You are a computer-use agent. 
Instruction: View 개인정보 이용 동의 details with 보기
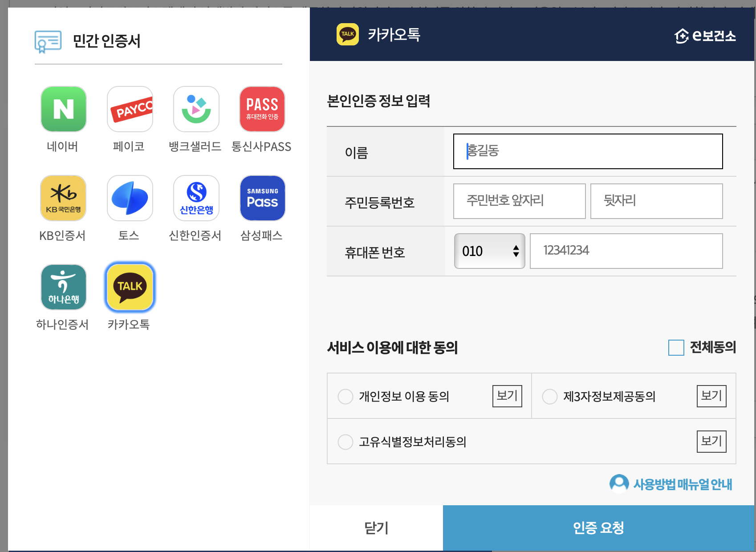[507, 396]
